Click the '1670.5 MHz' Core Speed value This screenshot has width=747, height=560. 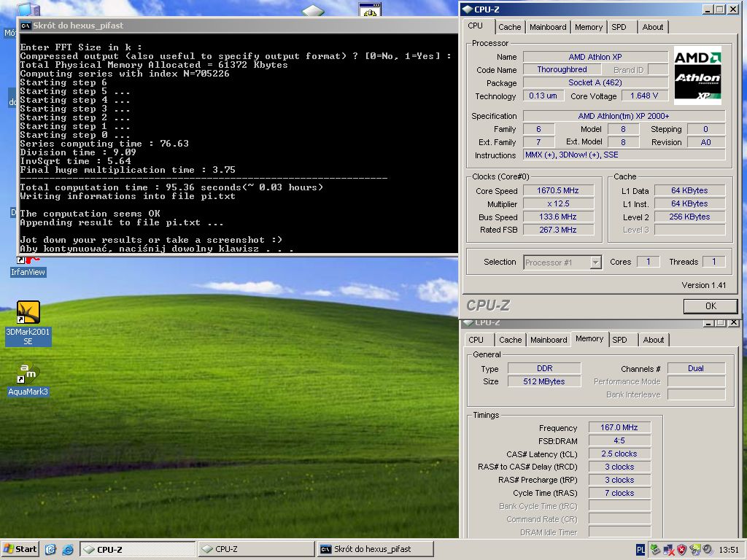point(558,190)
